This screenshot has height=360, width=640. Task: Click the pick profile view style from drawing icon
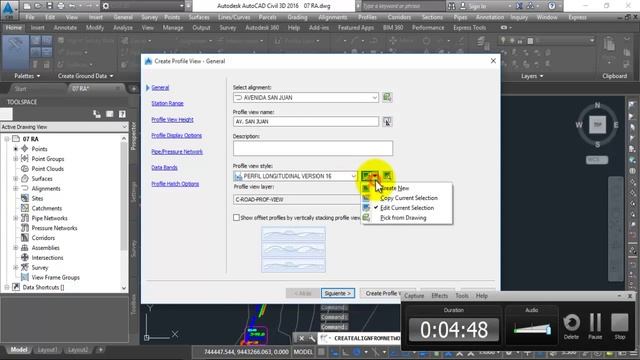(x=387, y=176)
